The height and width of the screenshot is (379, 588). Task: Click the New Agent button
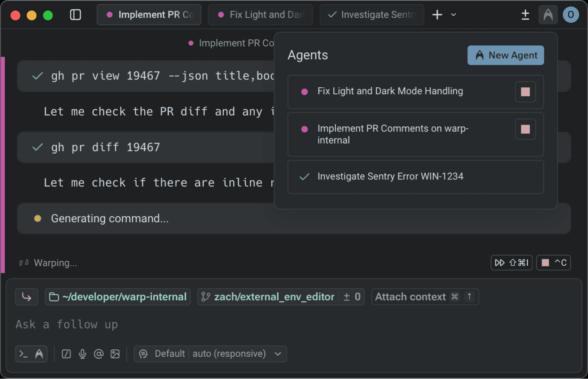[506, 55]
